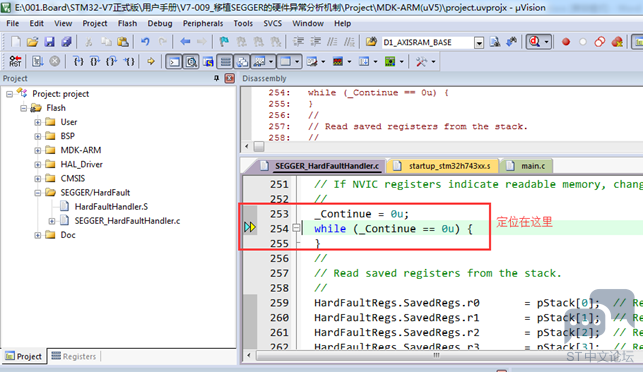
Task: Collapse the Flash target node
Action: 23,108
